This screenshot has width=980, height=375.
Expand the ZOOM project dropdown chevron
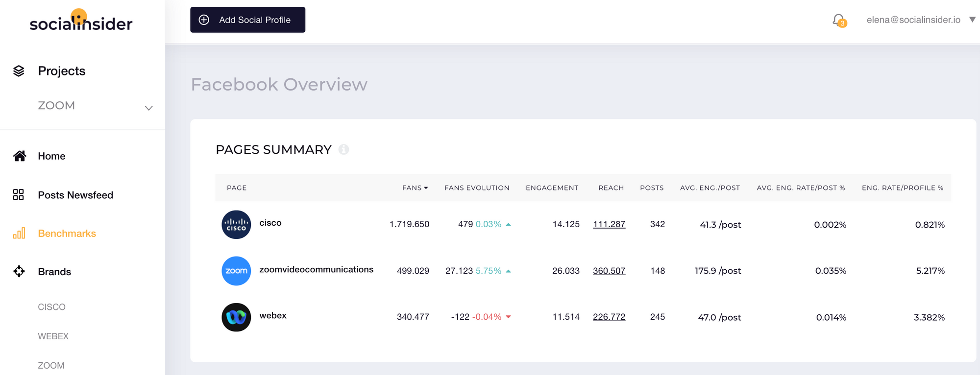[148, 108]
